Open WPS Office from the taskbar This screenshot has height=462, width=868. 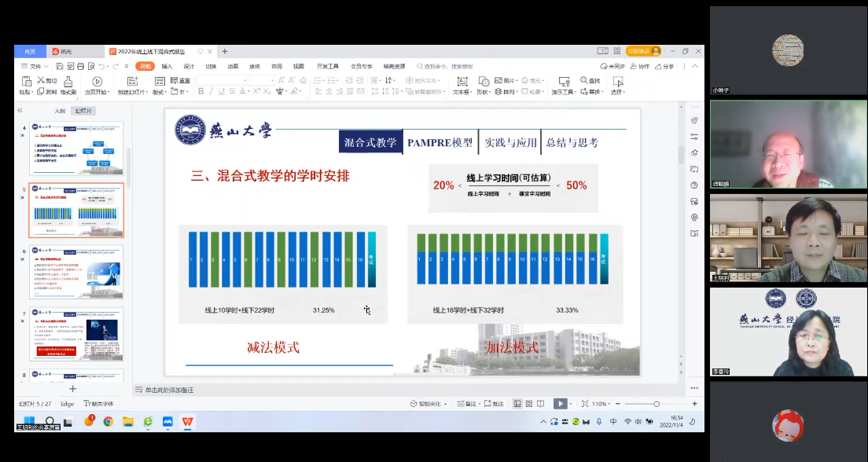point(187,422)
